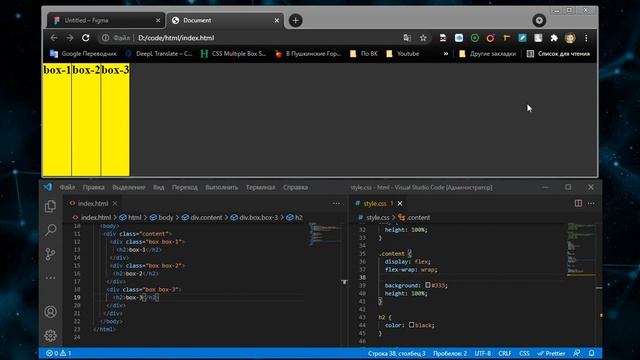Open the Youtube bookmarks folder
This screenshot has height=360, width=640.
tap(403, 54)
